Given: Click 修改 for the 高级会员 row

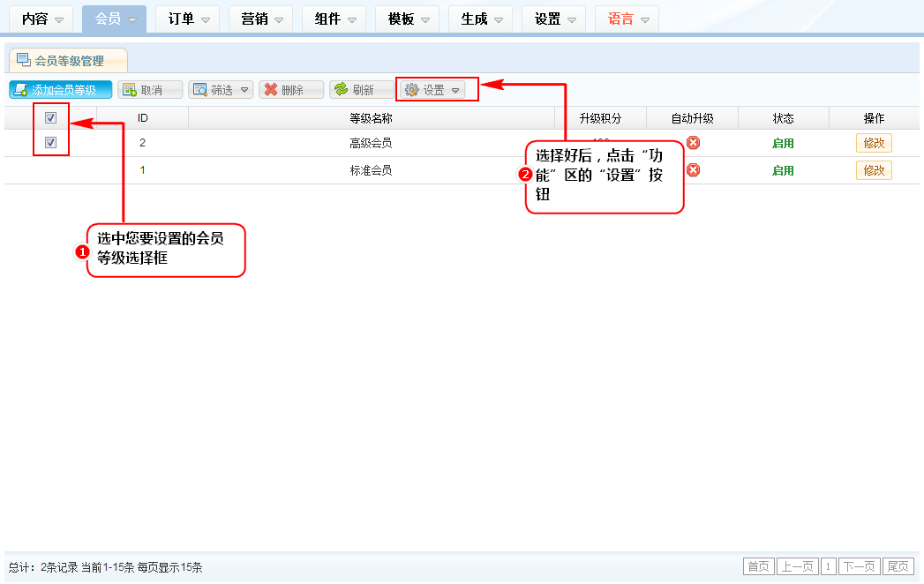Looking at the screenshot, I should [x=874, y=144].
